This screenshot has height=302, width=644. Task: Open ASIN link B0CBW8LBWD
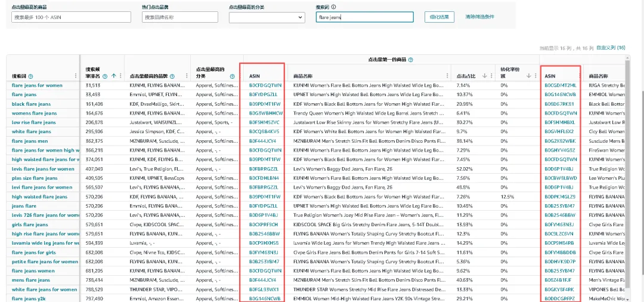(561, 178)
